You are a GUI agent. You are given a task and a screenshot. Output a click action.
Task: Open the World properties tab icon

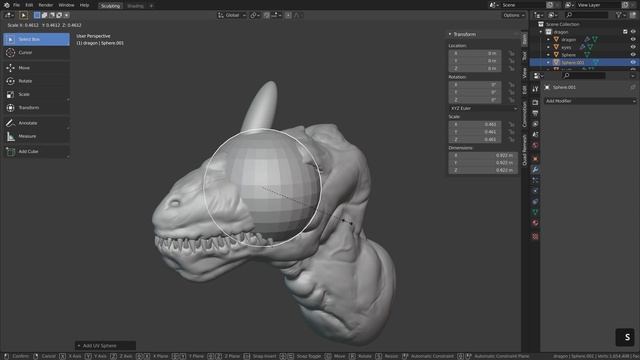click(x=535, y=145)
